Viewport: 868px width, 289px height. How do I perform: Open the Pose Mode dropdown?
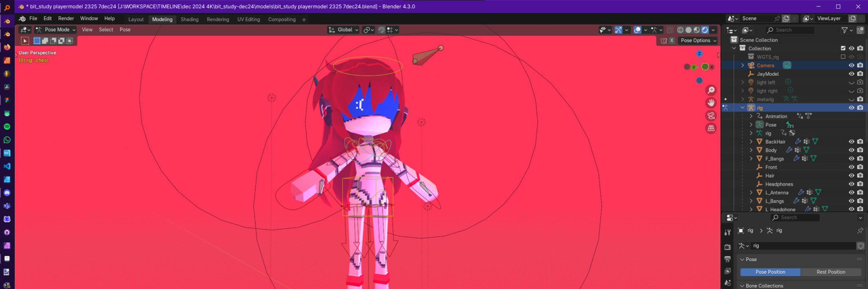[56, 29]
